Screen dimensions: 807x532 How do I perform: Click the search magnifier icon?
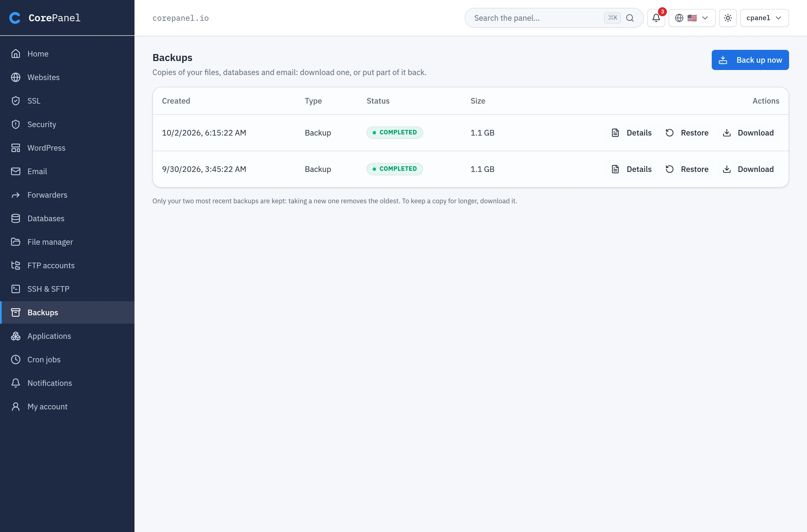[630, 18]
